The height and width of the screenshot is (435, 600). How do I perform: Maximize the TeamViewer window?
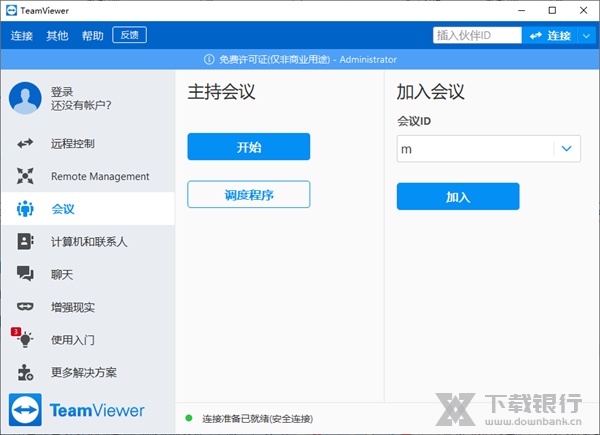tap(552, 10)
